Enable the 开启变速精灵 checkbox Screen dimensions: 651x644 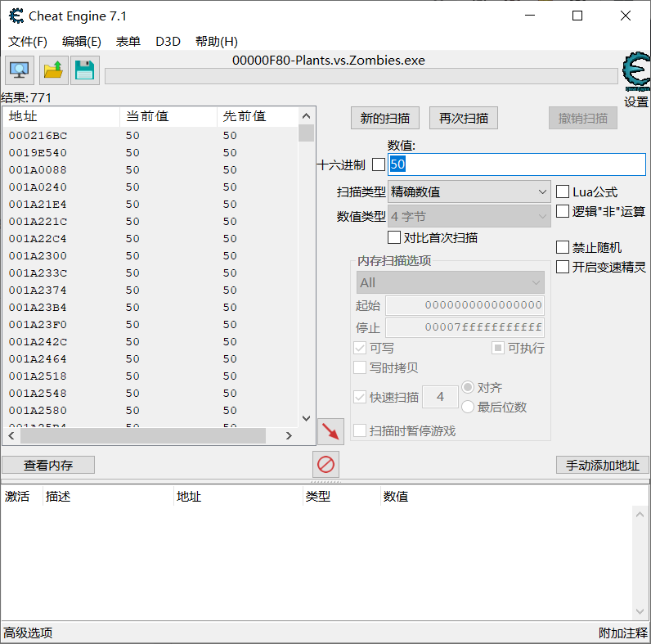(x=562, y=267)
